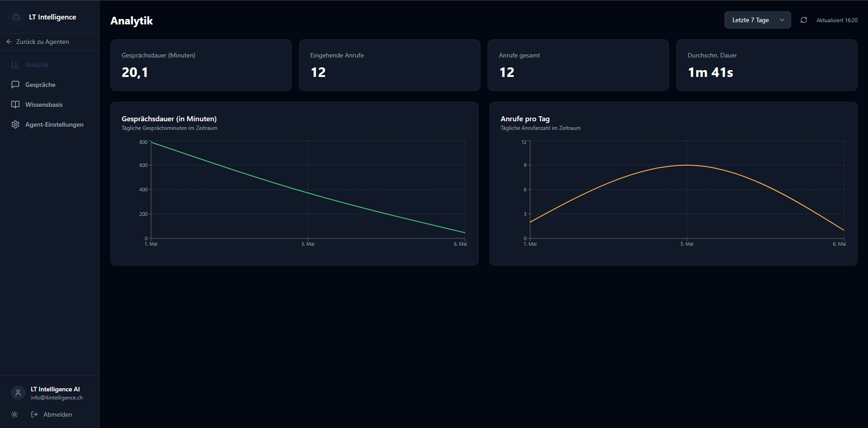Click the refresh icon beside Aktualisiert
Screen dimensions: 868x428
[804, 20]
